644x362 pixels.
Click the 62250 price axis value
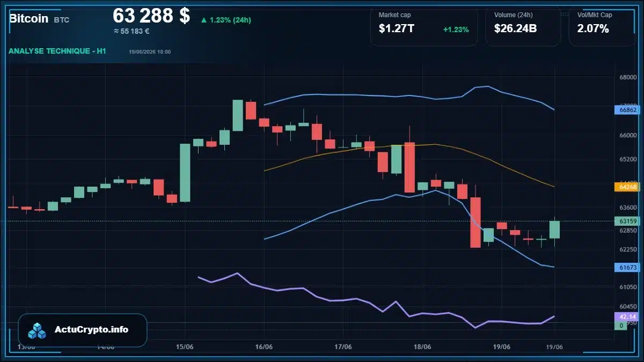click(627, 249)
